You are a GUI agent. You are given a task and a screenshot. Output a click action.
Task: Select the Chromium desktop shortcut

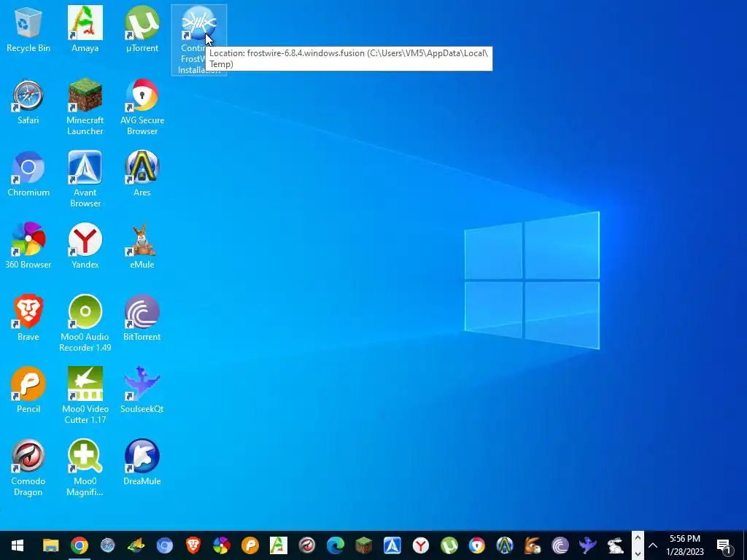click(28, 174)
